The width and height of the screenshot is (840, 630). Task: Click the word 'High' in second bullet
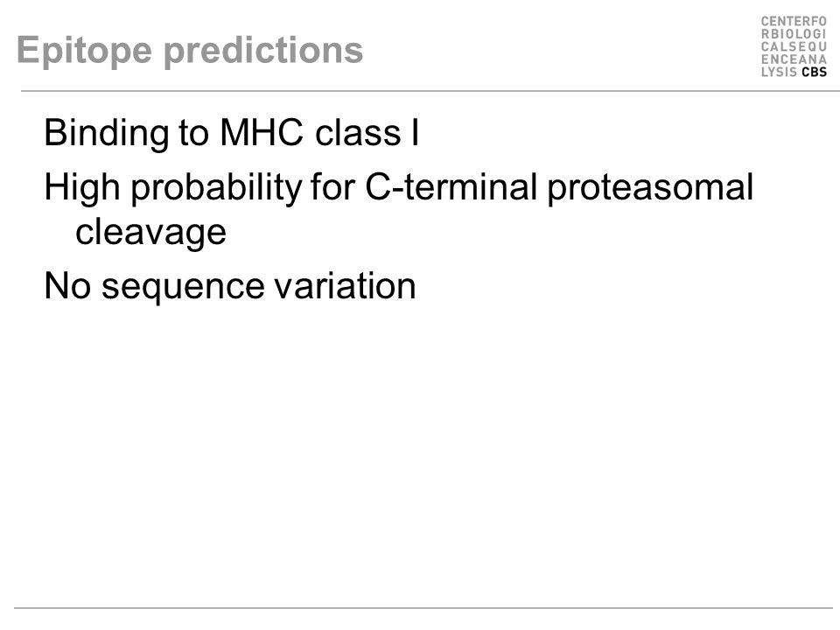[81, 189]
